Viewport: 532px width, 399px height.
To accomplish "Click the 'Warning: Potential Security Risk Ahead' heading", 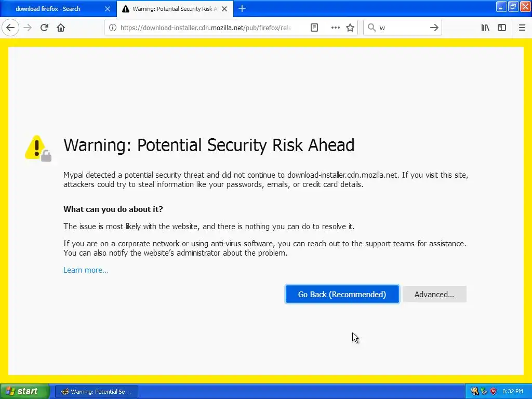I will tap(209, 145).
